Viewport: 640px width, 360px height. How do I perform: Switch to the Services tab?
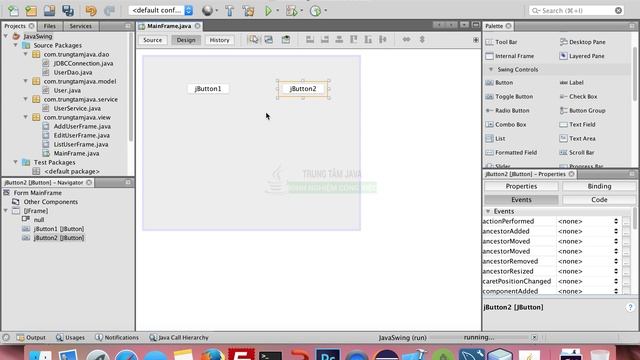point(80,26)
